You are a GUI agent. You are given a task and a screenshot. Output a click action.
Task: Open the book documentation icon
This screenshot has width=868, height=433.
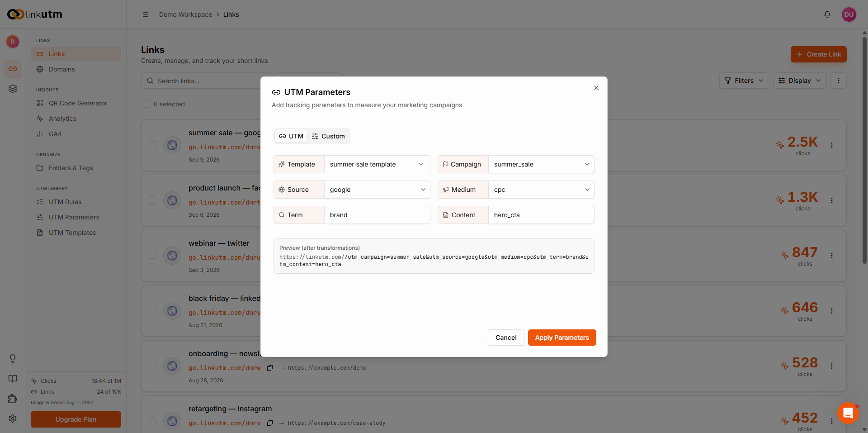pos(13,379)
